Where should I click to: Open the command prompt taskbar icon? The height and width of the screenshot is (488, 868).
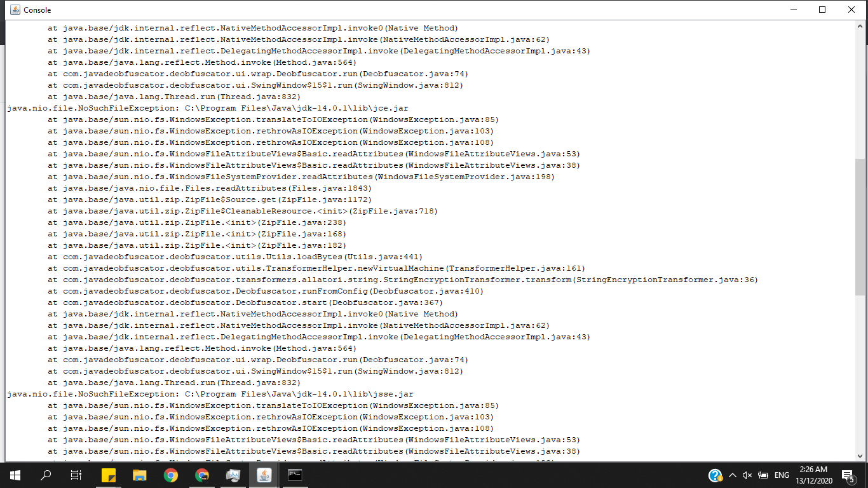pos(294,475)
